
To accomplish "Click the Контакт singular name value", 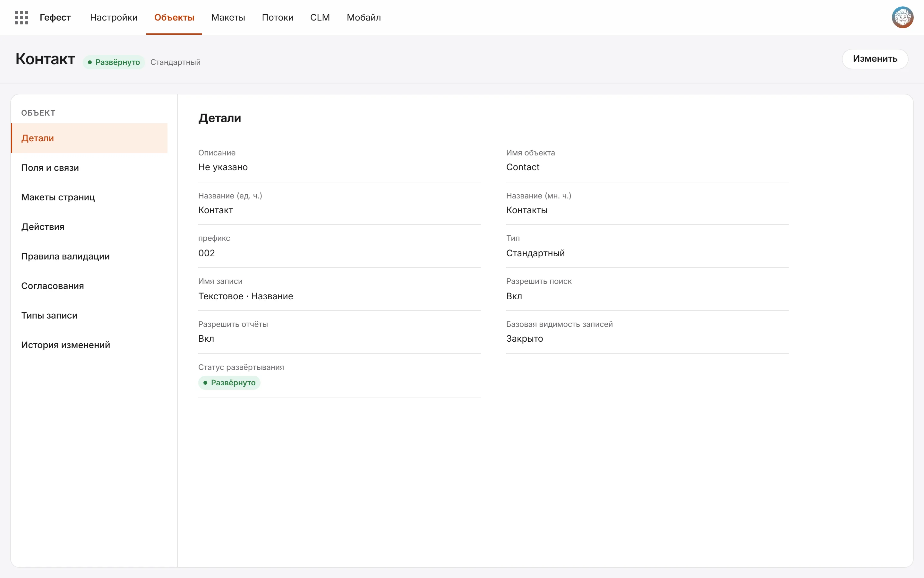I will tap(215, 210).
